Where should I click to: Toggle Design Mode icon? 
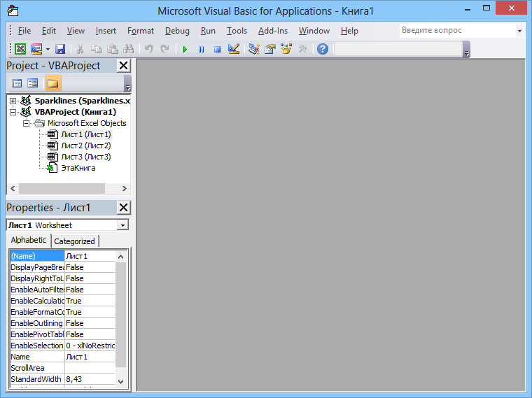(x=234, y=49)
